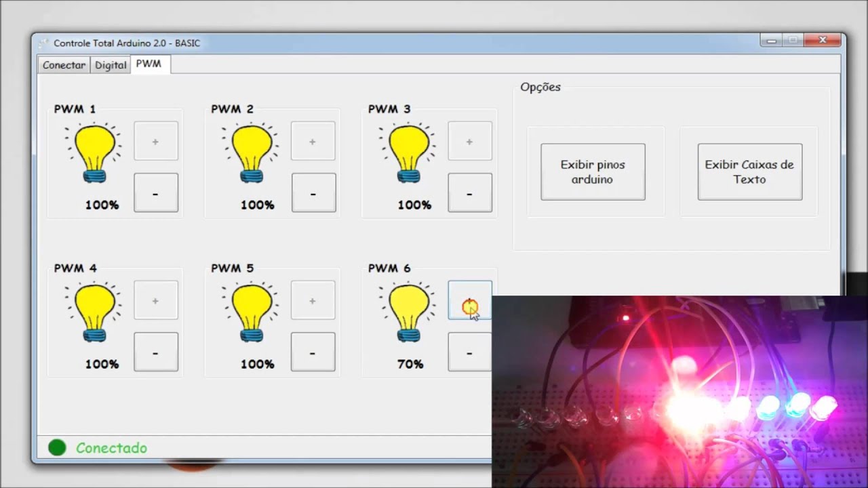Click the Opções group label
Screen dimensions: 868x488
click(x=540, y=87)
